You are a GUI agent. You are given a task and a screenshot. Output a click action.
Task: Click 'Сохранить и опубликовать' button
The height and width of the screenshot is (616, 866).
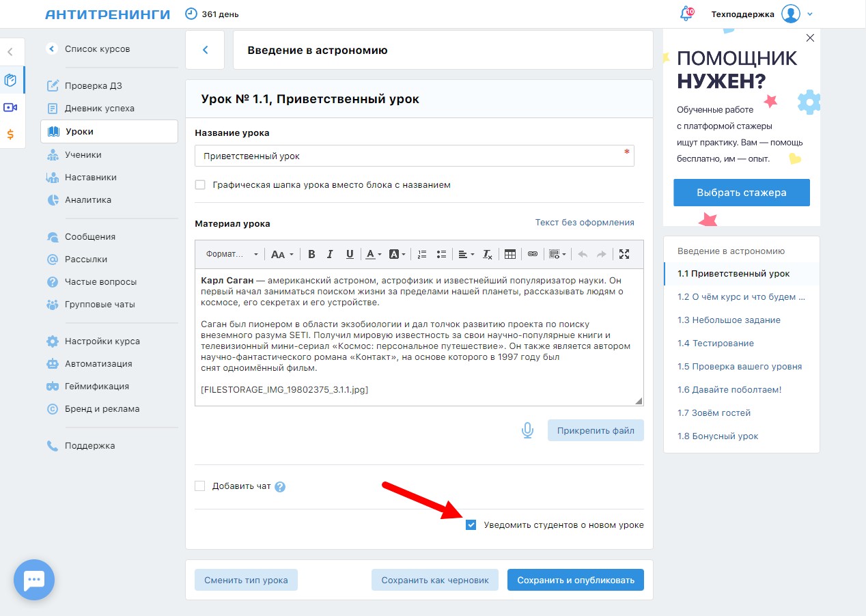(x=576, y=580)
